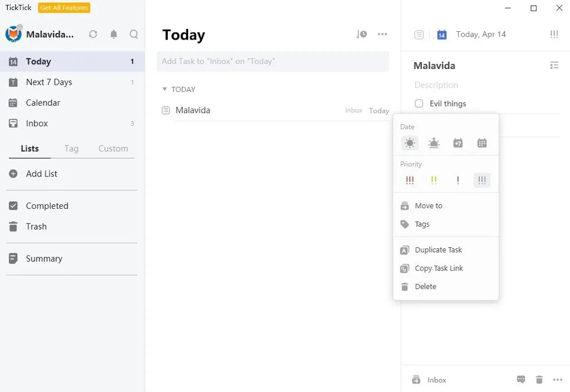Image resolution: width=570 pixels, height=392 pixels.
Task: Open the Summary view
Action: (72, 258)
